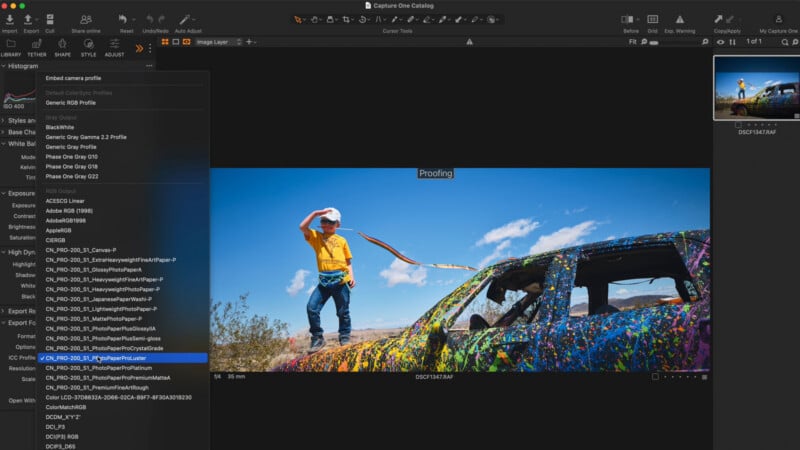The image size is (800, 450).
Task: Expand the Base Characteristics panel
Action: click(x=4, y=132)
